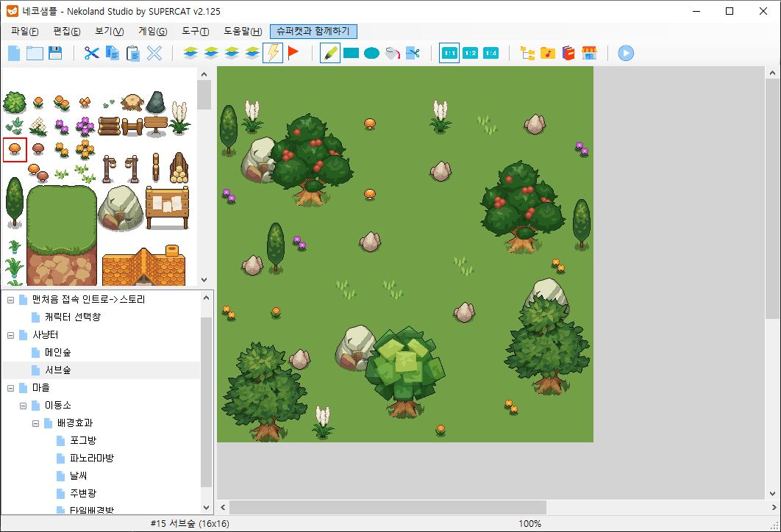
Task: Start test play with the play button
Action: point(626,53)
